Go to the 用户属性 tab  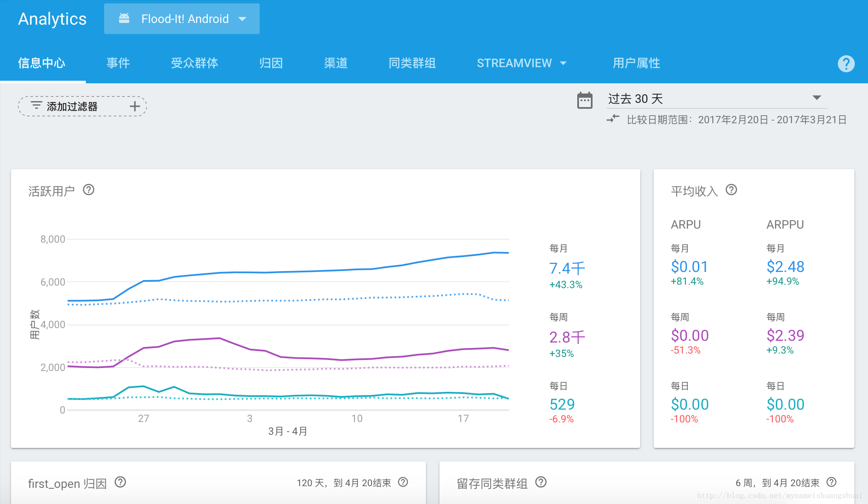pos(636,63)
